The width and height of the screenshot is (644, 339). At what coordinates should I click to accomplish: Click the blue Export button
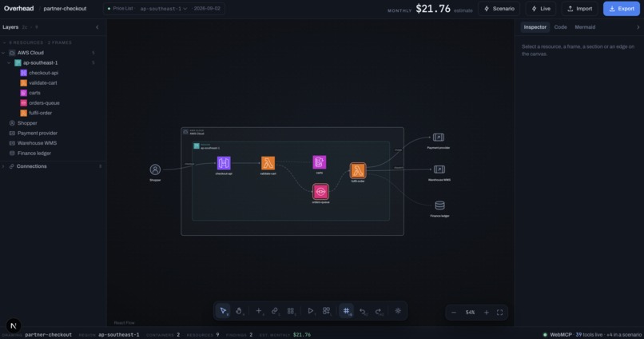click(622, 9)
